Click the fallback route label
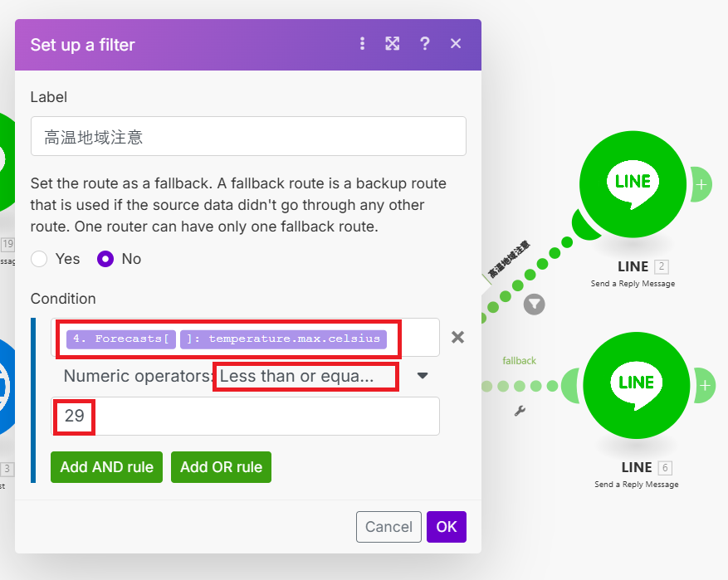728x580 pixels. [519, 360]
